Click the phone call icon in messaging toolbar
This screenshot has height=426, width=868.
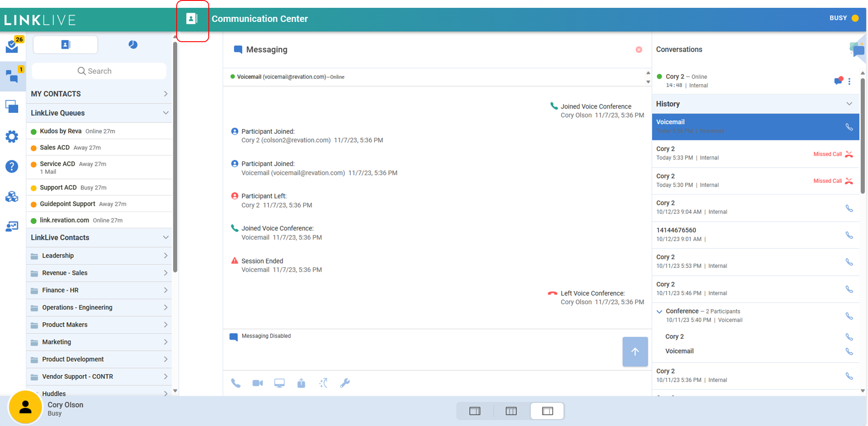coord(236,383)
